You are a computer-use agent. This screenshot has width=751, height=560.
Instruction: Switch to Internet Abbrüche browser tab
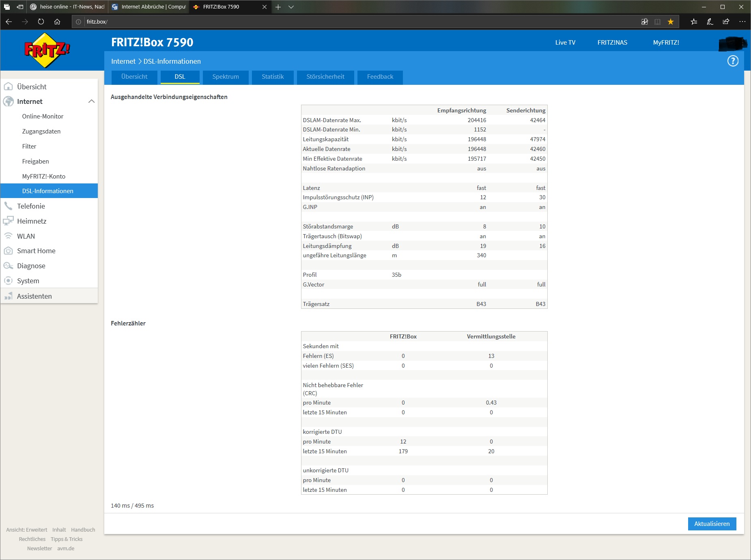(148, 7)
